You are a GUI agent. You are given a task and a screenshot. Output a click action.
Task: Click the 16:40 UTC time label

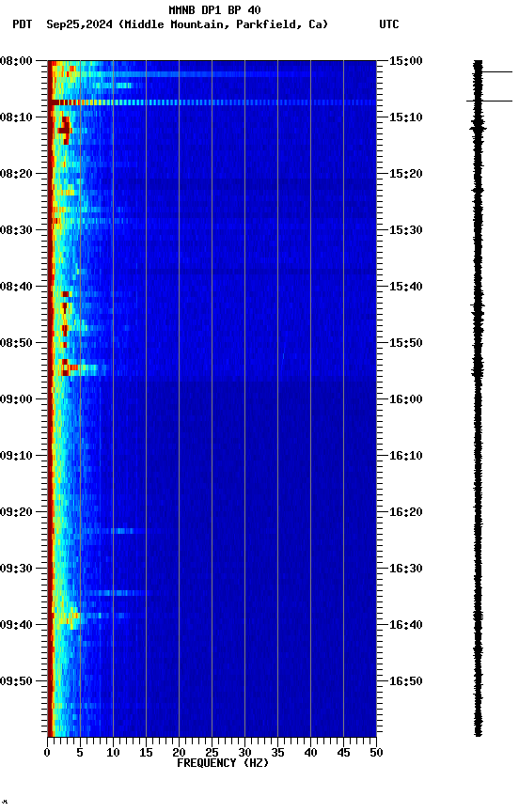point(405,625)
